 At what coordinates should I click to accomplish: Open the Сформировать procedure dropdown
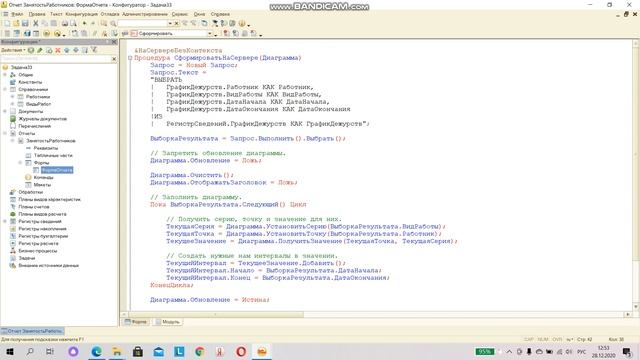(x=210, y=33)
